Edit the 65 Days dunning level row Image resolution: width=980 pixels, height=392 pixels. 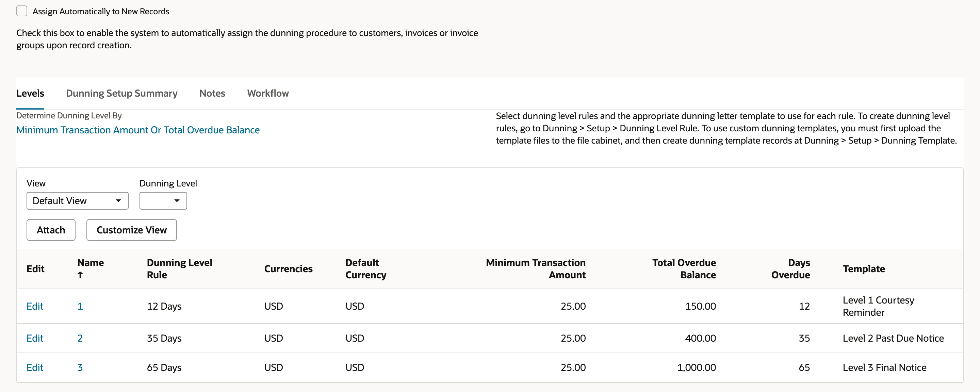(35, 367)
